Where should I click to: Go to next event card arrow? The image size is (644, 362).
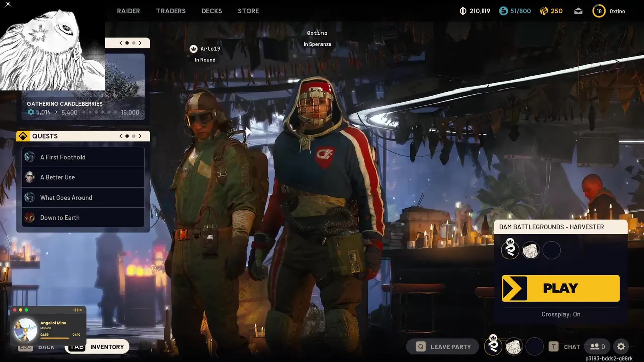click(140, 43)
